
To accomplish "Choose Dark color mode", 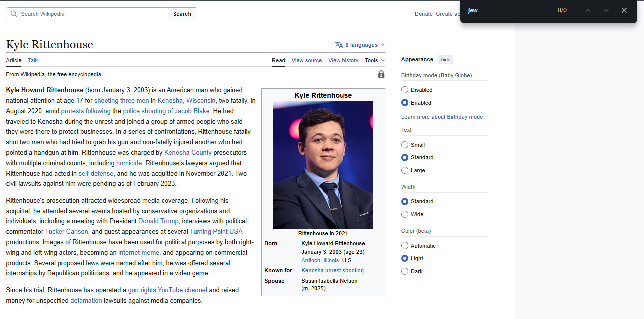I will pyautogui.click(x=405, y=271).
